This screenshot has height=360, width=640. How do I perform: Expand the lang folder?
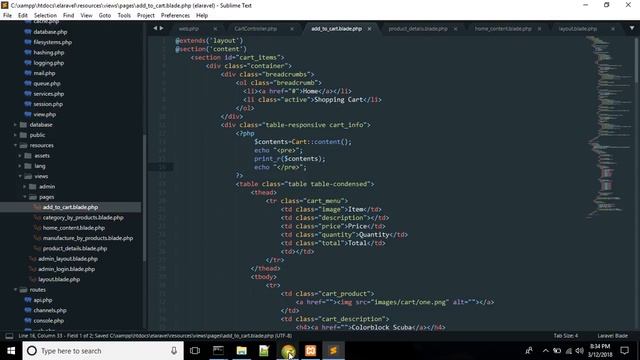[20, 166]
